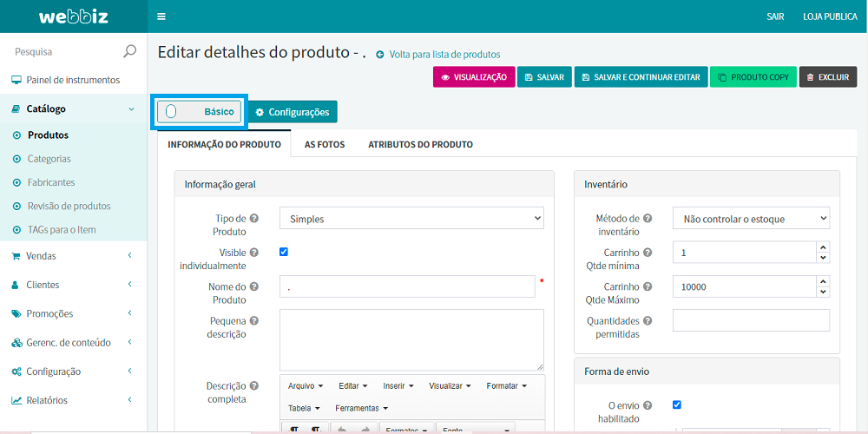Open the Método de inventário dropdown

[x=751, y=219]
